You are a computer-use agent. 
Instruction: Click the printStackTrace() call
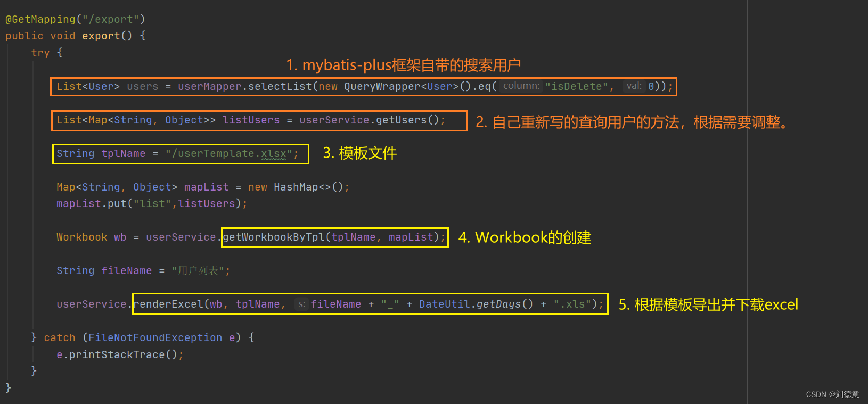(x=123, y=354)
